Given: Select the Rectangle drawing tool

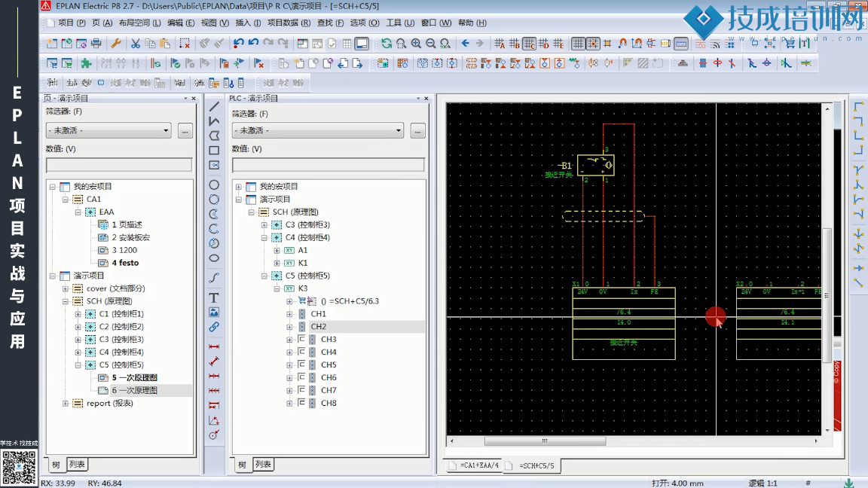Looking at the screenshot, I should tap(214, 151).
